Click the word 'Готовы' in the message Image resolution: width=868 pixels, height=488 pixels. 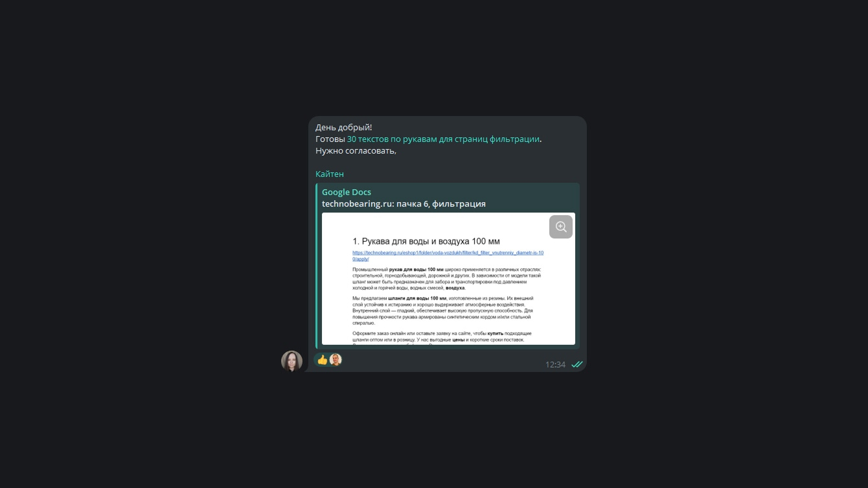click(330, 139)
